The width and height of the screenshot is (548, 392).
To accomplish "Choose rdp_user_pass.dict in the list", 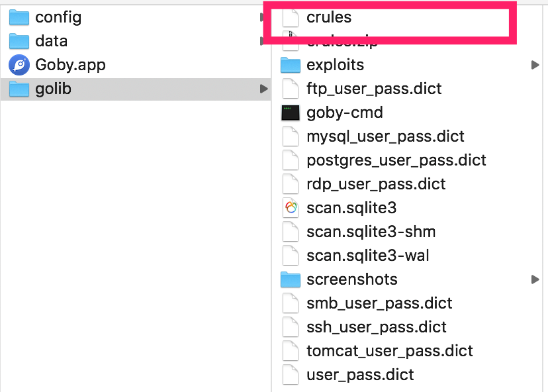I will click(376, 184).
